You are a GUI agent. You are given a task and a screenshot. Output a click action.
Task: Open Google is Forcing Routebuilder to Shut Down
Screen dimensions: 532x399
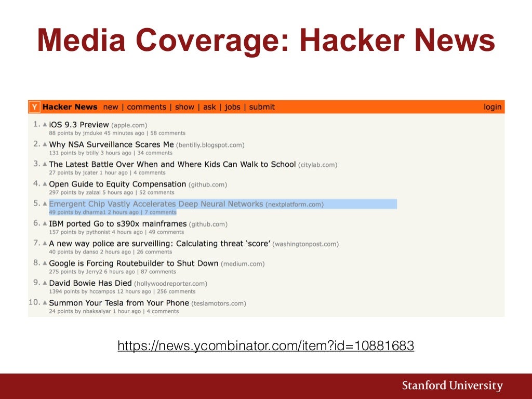point(134,263)
